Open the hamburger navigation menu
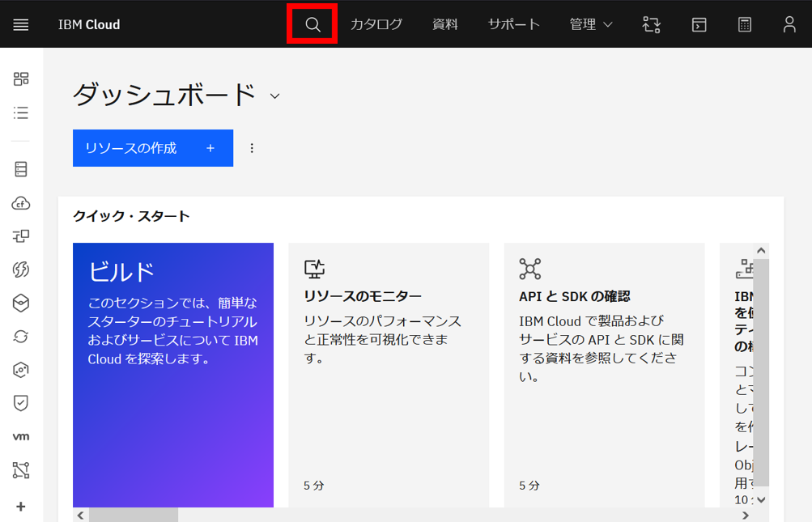 point(20,23)
